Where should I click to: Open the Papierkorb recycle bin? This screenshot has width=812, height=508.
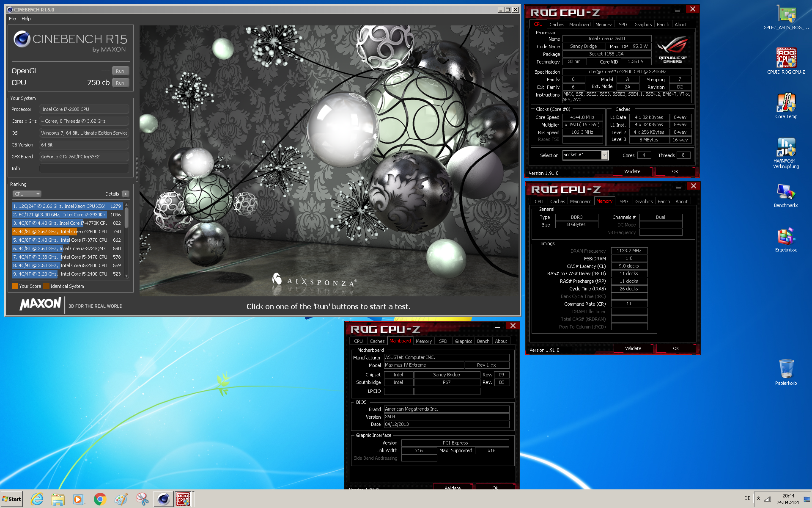pyautogui.click(x=786, y=372)
